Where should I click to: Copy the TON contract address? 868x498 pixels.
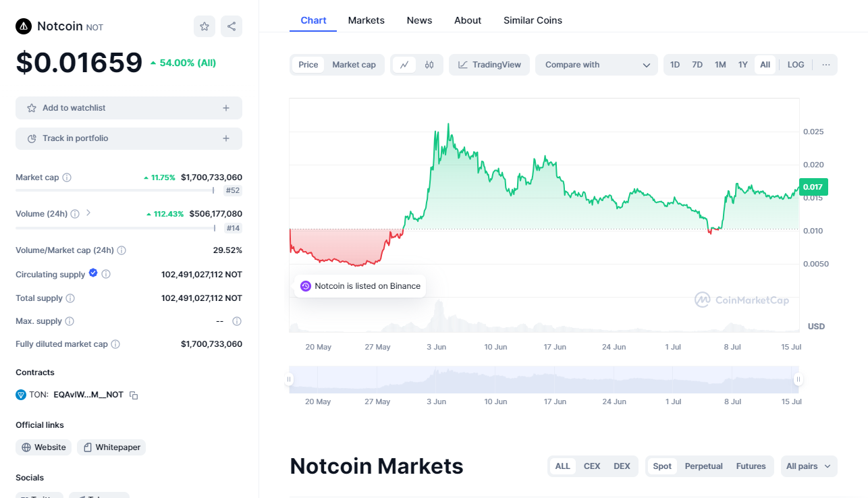(x=134, y=395)
